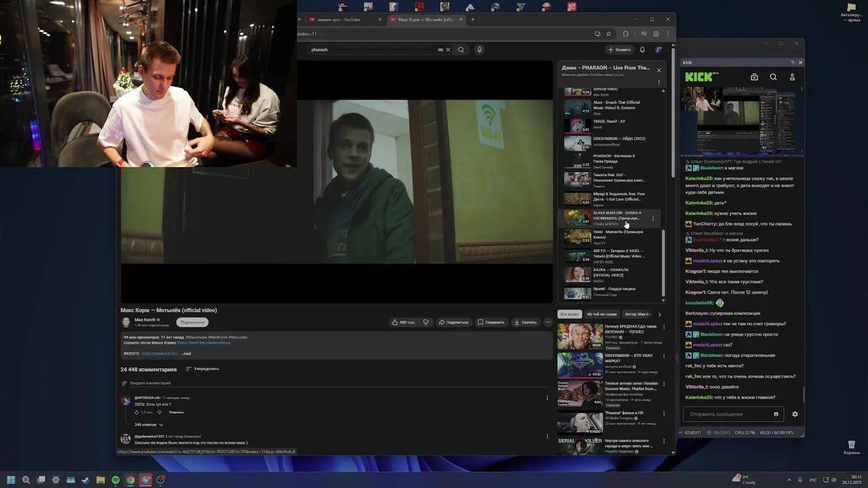Open Упорядочить comment sort dropdown

tap(203, 369)
